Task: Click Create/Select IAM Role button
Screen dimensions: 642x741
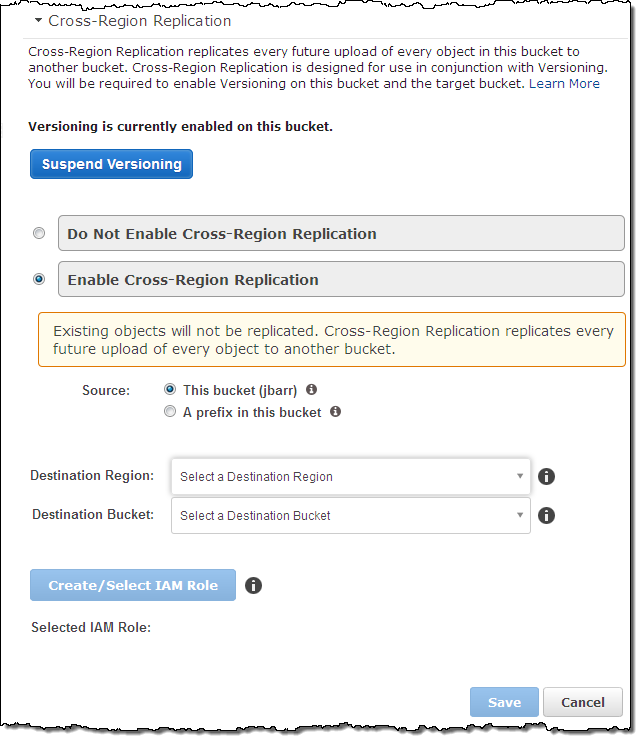Action: (133, 585)
